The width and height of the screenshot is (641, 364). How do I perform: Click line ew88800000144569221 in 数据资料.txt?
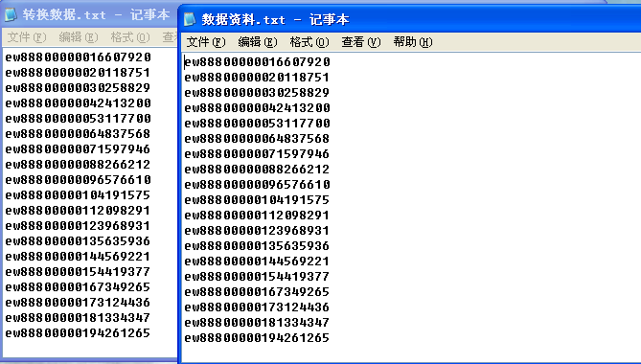click(257, 262)
